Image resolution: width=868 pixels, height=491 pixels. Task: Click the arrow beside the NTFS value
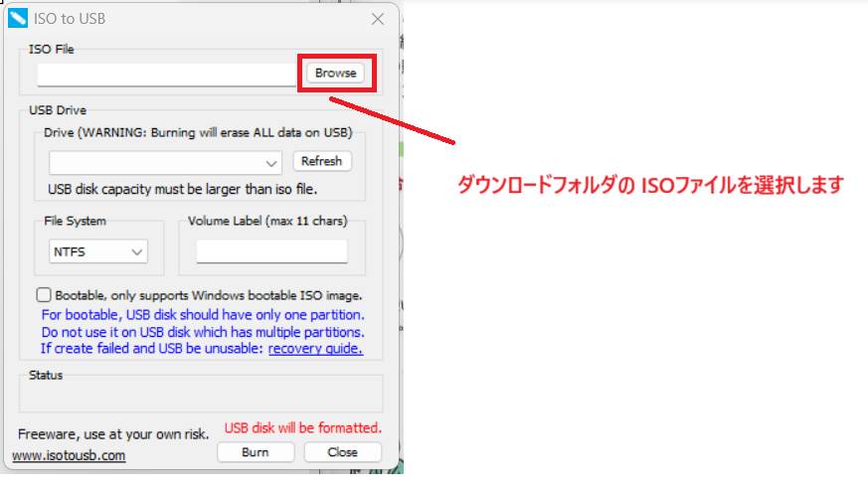click(136, 252)
